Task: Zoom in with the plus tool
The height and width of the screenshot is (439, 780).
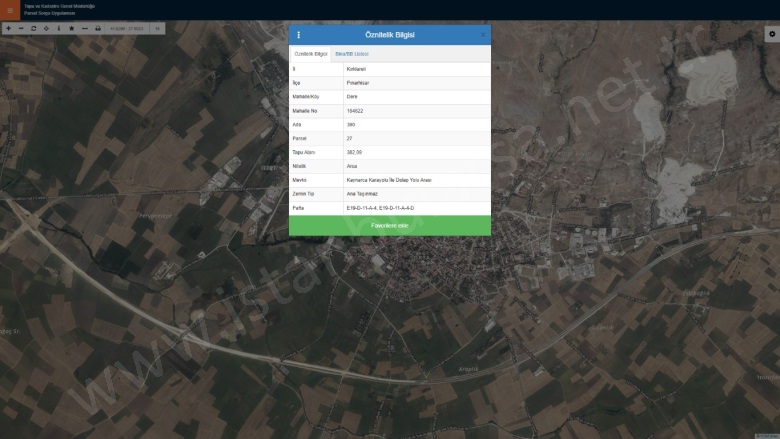Action: (8, 29)
